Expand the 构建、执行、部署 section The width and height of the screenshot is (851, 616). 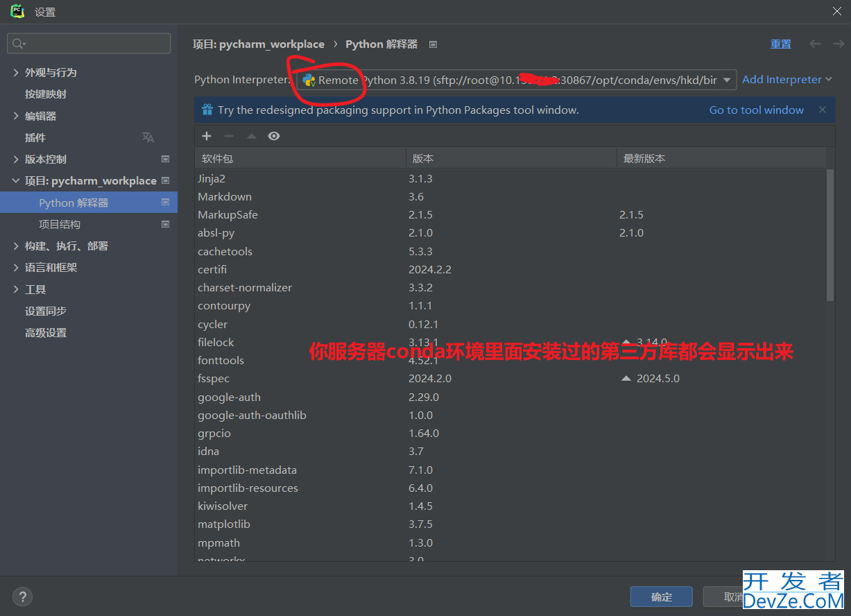(x=16, y=246)
